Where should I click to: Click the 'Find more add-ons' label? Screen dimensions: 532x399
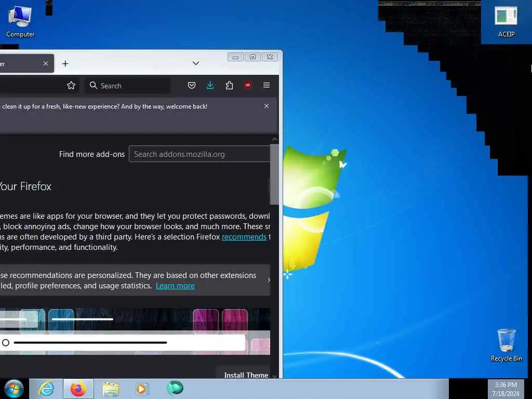click(92, 154)
